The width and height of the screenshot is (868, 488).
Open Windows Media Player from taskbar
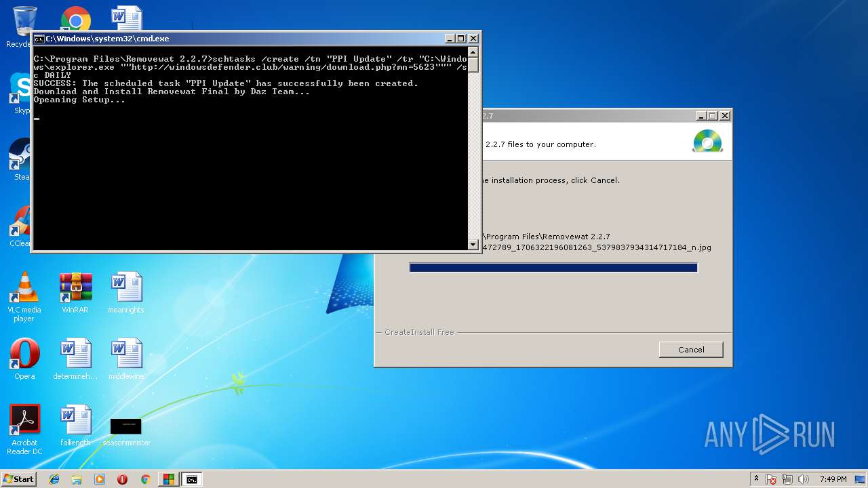point(100,479)
